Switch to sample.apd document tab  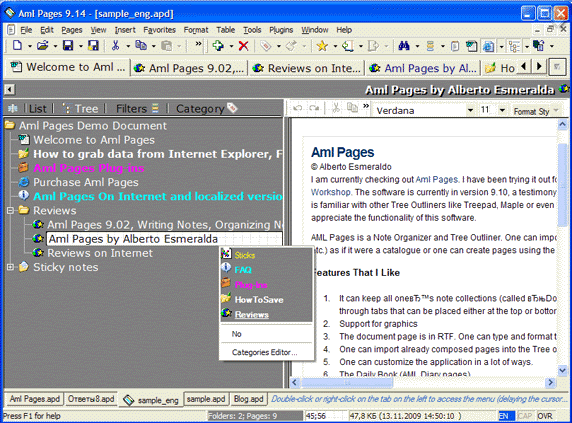206,399
